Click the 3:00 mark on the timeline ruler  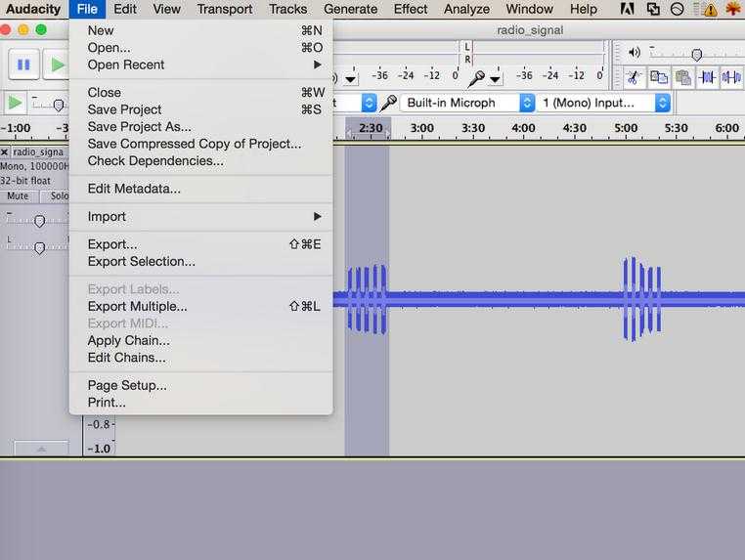tap(422, 128)
